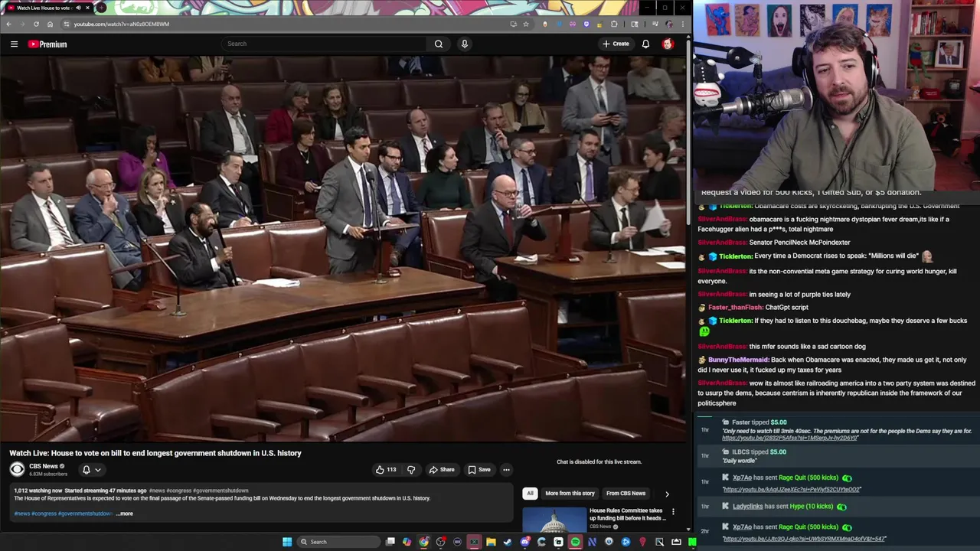The height and width of the screenshot is (551, 980).
Task: Open a new browser tab
Action: 100,8
